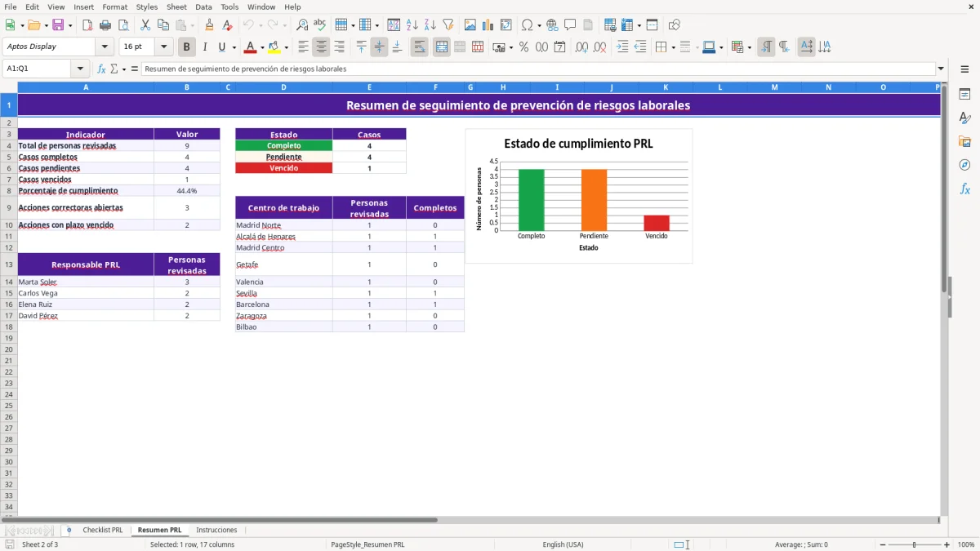
Task: Toggle AutoFilter funnel icon
Action: 448,25
